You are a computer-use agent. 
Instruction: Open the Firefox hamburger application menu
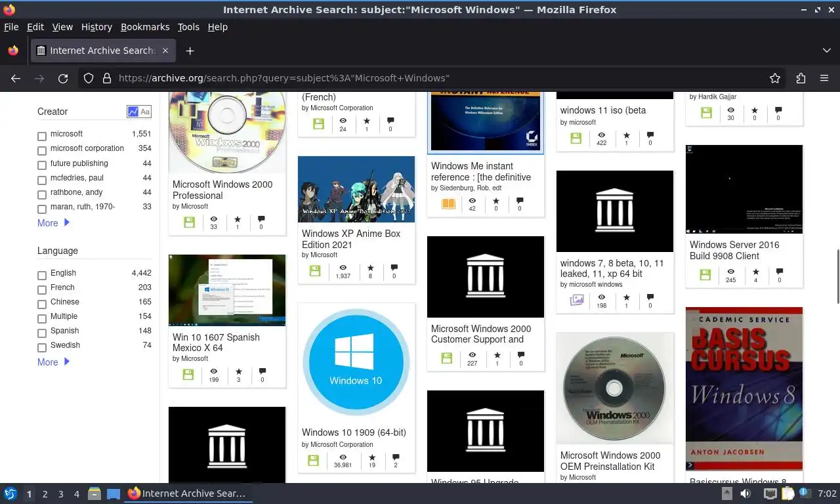click(x=824, y=78)
